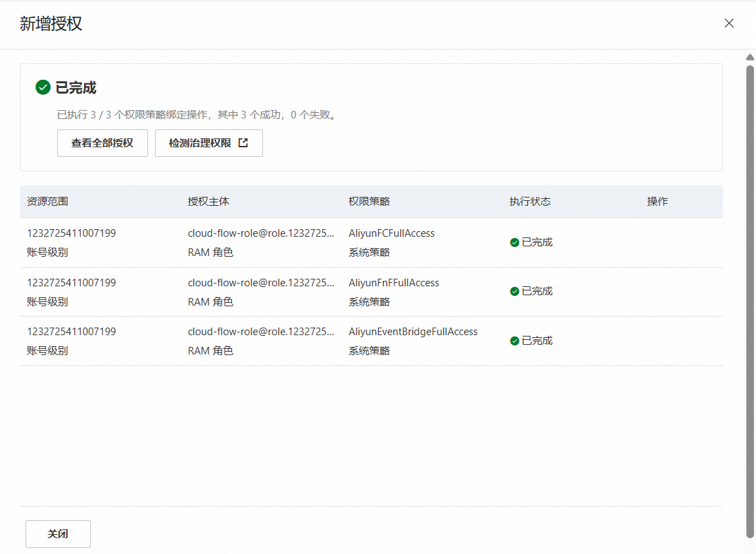Click the 新增授权 dialog title
This screenshot has width=756, height=554.
click(x=51, y=23)
